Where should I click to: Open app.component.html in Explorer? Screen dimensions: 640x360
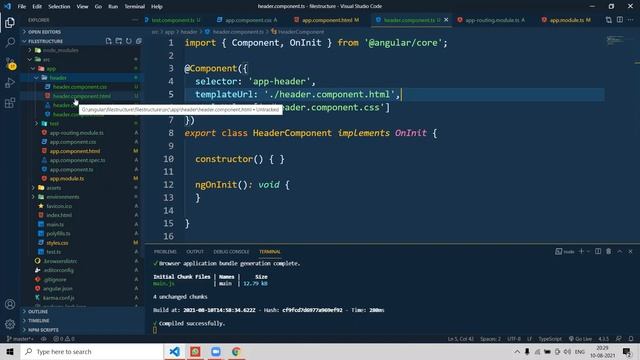click(x=75, y=151)
